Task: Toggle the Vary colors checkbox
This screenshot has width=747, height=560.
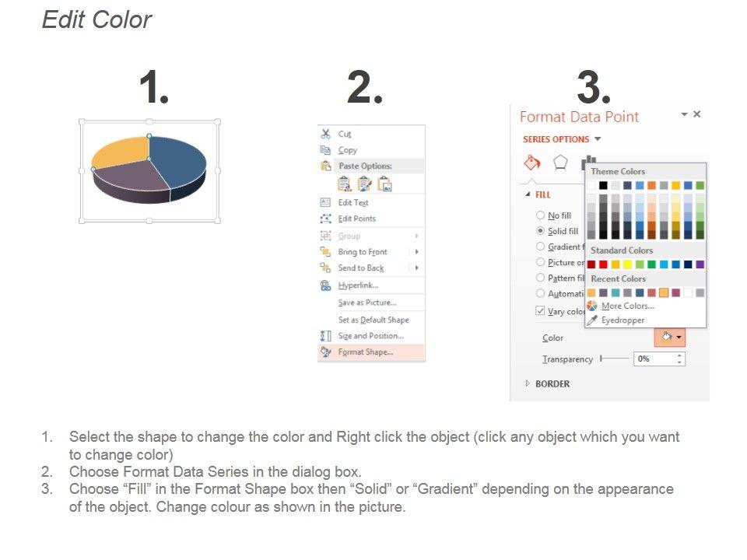Action: point(541,311)
